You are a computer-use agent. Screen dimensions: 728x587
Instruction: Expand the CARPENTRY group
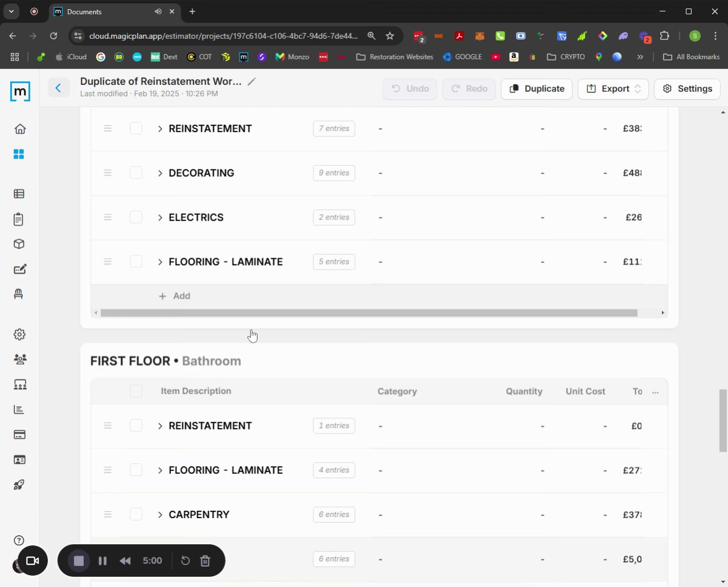click(160, 515)
